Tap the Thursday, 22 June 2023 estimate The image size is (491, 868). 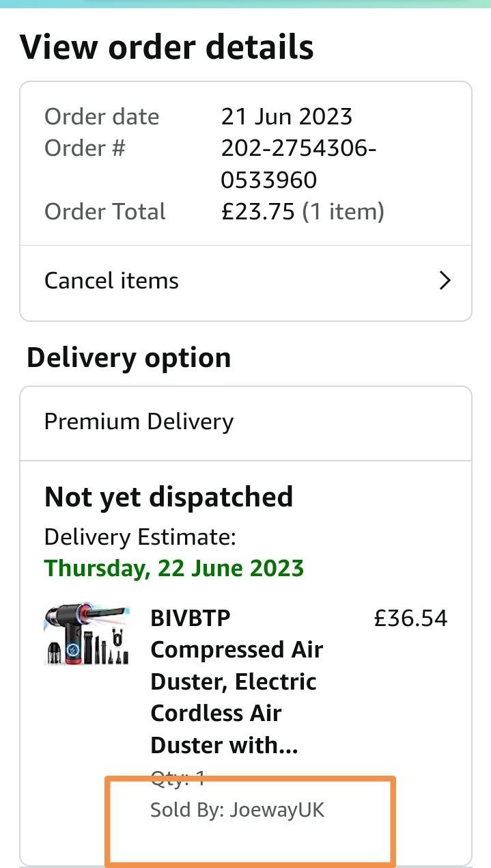click(x=173, y=568)
